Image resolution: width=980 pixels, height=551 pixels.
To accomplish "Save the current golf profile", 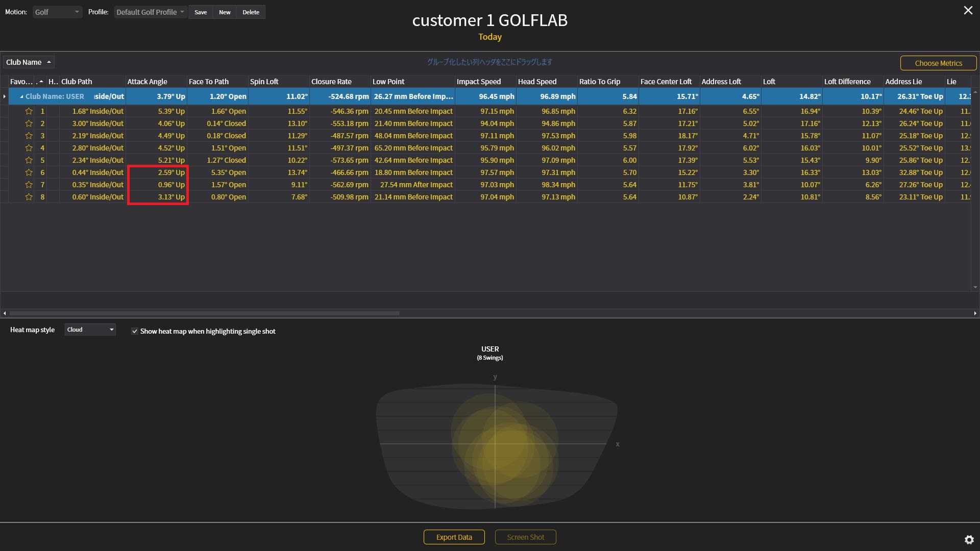I will tap(201, 12).
